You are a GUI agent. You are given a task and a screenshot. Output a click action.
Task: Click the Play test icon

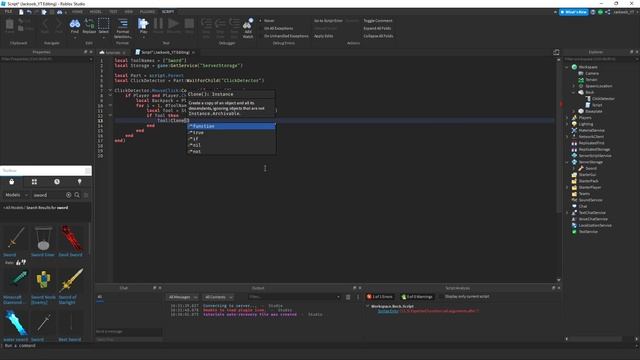[143, 24]
